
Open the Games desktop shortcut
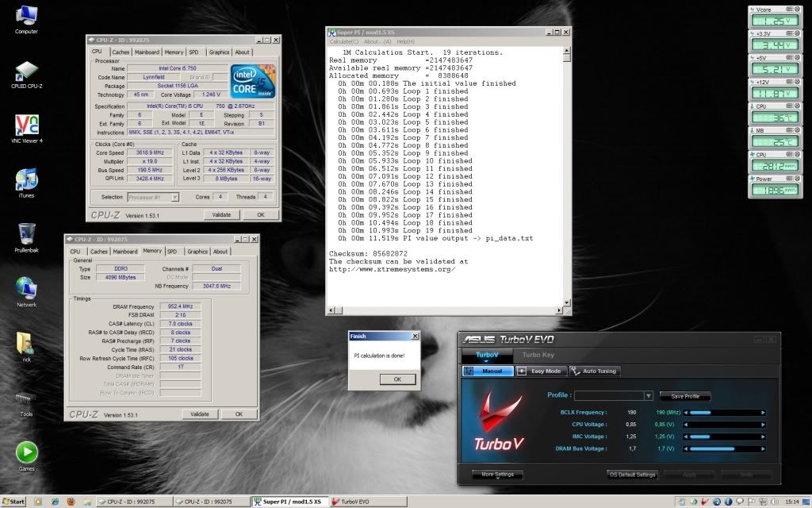[x=26, y=452]
